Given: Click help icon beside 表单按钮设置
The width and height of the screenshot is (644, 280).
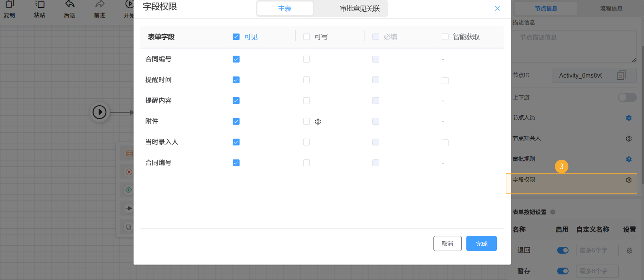Looking at the screenshot, I should coord(553,212).
